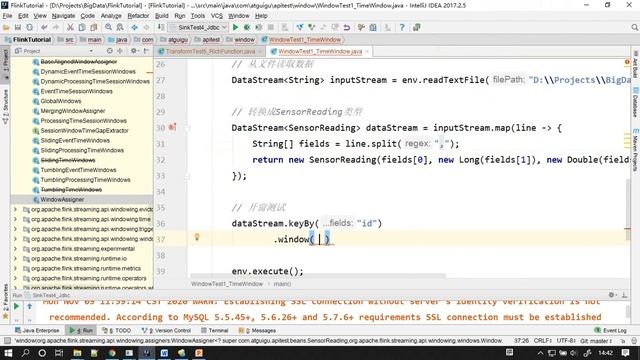Click the Find magnifier icon
Screen dimensions: 640x360
click(108, 27)
